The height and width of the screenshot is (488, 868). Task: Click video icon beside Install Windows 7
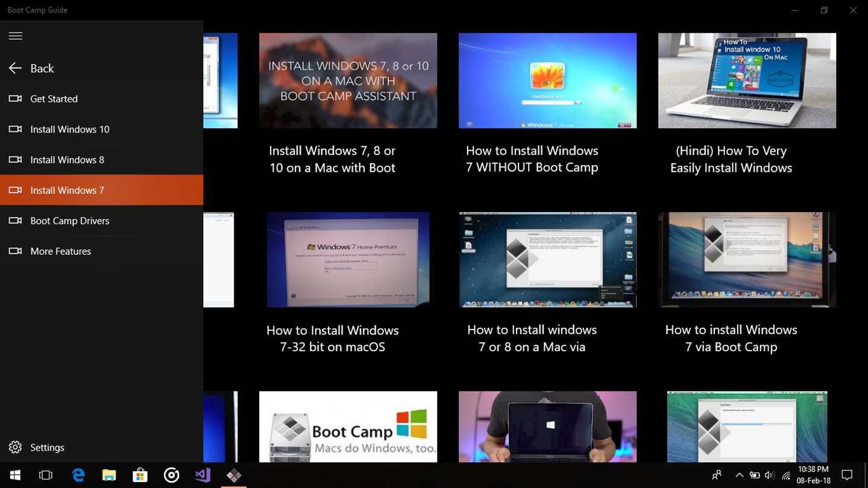pos(15,190)
